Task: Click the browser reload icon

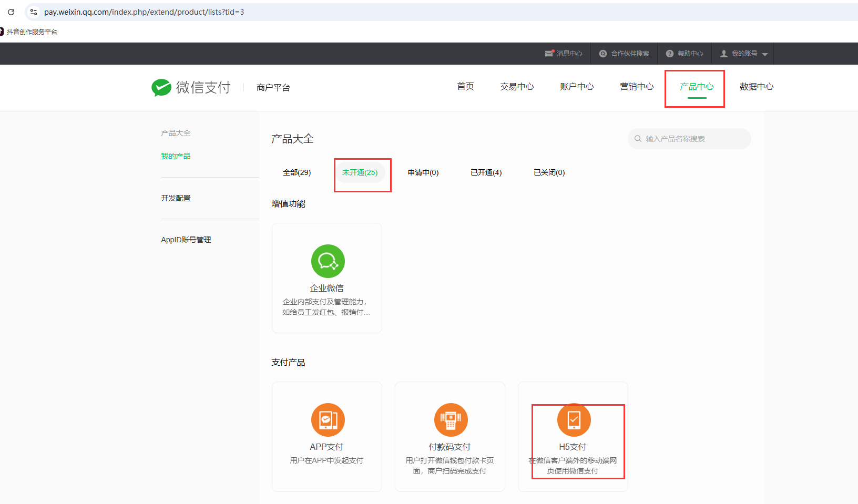Action: 11,12
